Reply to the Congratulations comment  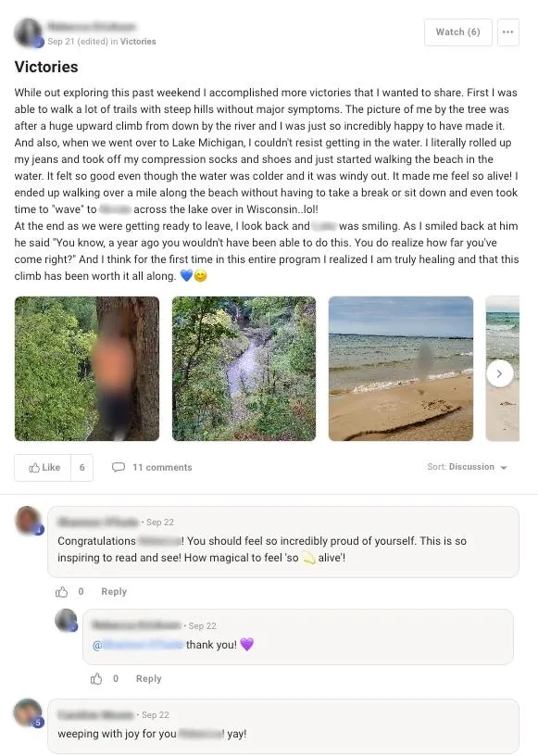[114, 592]
